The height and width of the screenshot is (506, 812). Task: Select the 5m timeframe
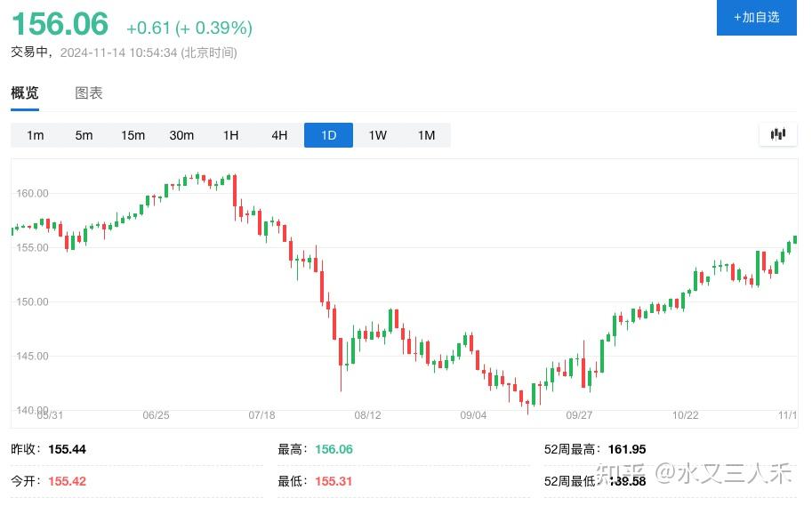point(84,135)
